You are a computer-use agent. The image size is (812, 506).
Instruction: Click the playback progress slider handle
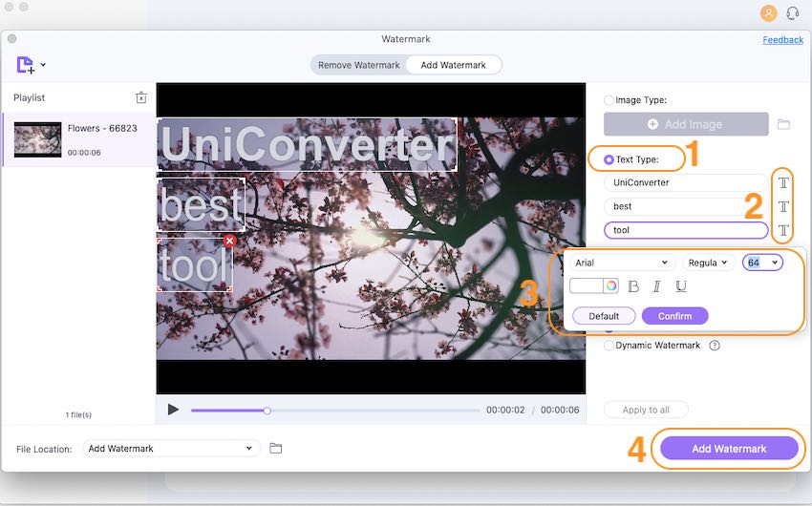(267, 411)
